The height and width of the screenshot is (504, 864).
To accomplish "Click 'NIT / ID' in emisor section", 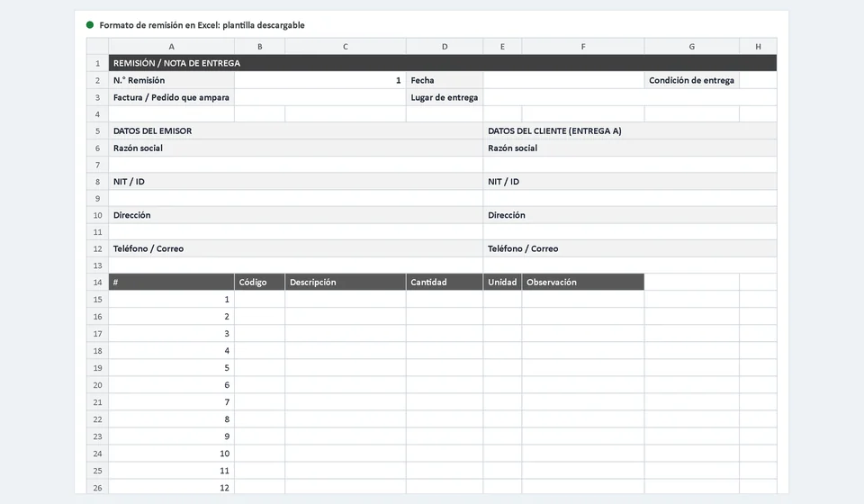I will [x=296, y=182].
